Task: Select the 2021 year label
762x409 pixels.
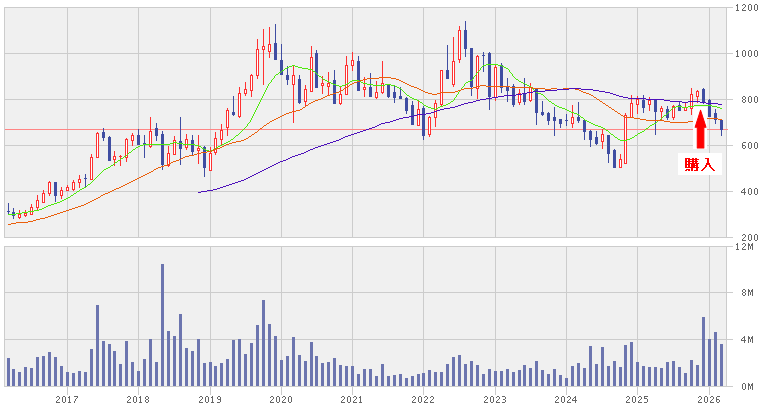Action: [x=351, y=400]
